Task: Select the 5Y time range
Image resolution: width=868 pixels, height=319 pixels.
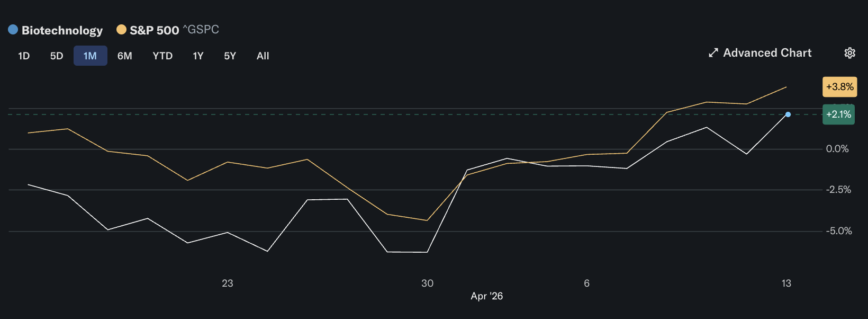Action: (x=230, y=56)
